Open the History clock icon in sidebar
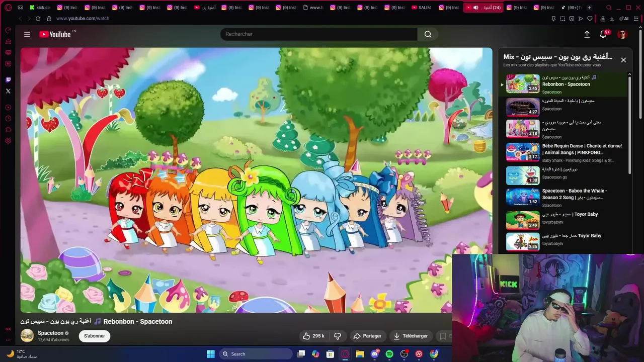The image size is (644, 362). (8, 119)
